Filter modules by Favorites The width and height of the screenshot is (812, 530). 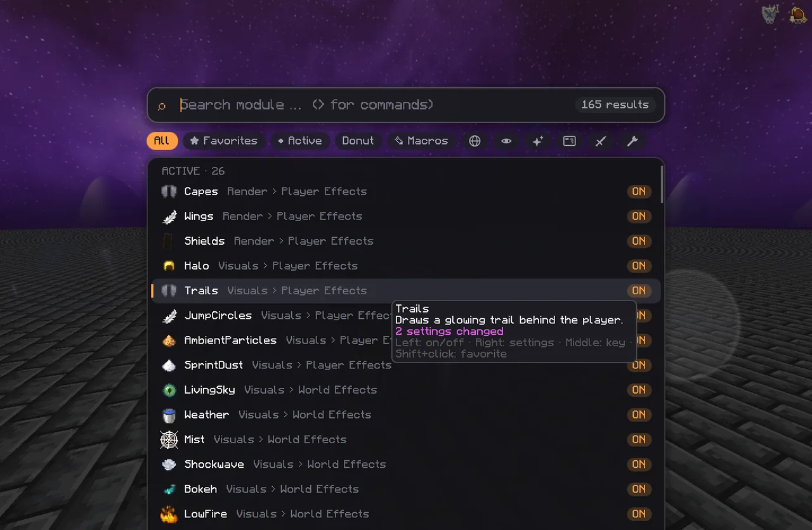(x=224, y=141)
